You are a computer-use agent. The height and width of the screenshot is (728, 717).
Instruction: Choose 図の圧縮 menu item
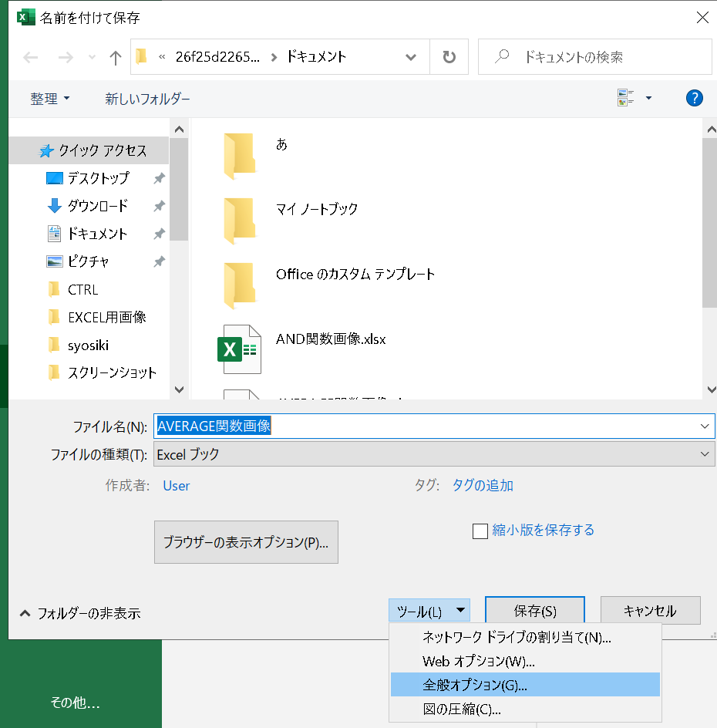pyautogui.click(x=525, y=709)
